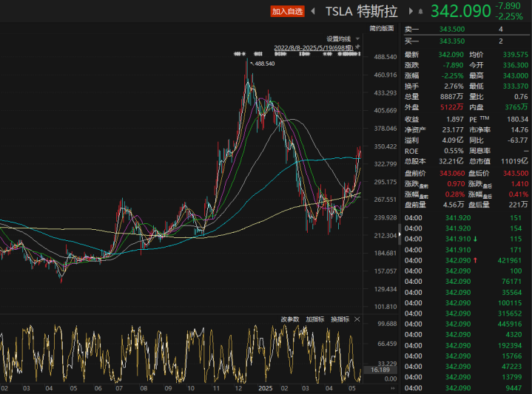Click price axis level 350.422
Image resolution: width=532 pixels, height=394 pixels.
[x=385, y=146]
